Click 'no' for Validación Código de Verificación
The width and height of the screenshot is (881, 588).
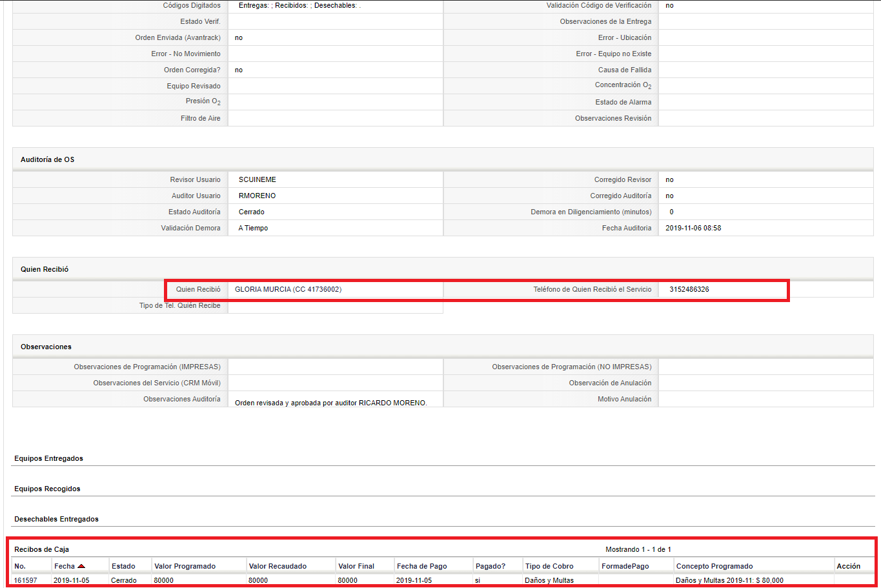669,5
